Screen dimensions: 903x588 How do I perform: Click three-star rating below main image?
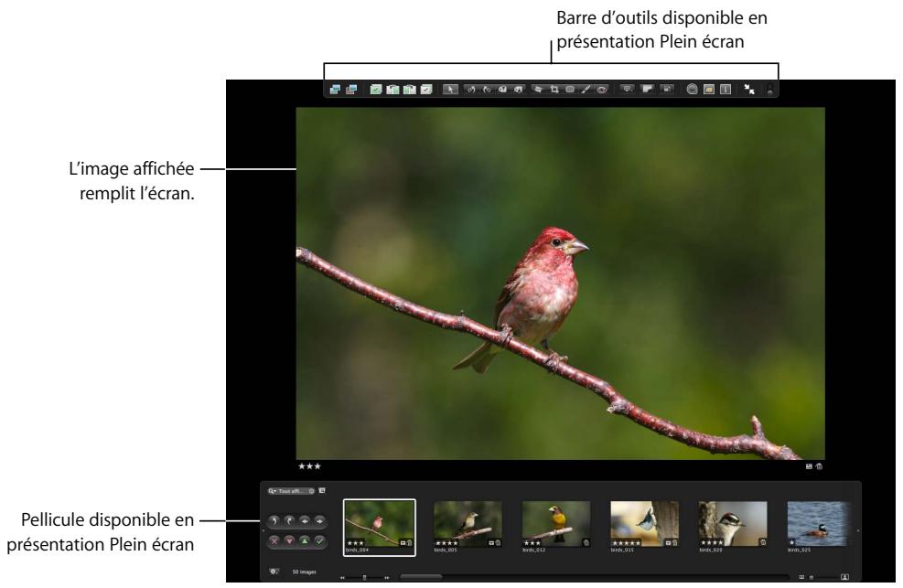[x=309, y=466]
